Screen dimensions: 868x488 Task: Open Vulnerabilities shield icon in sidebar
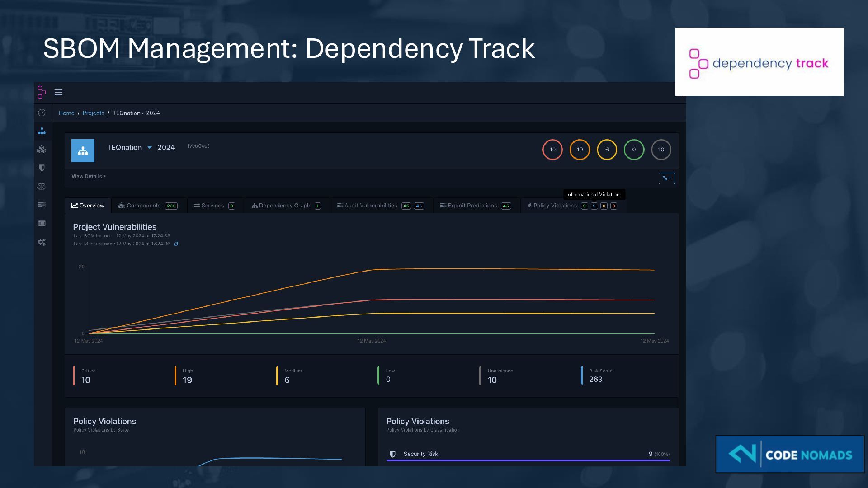(x=42, y=168)
